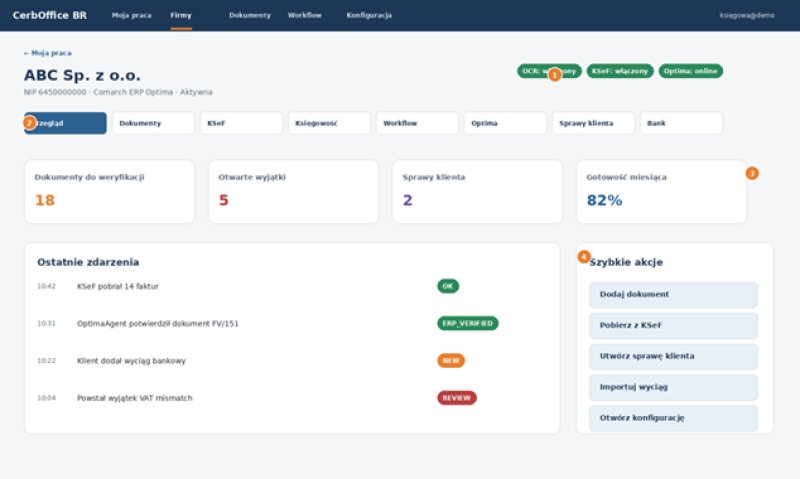Click the NIP 6450000000 company details line
Viewport: 800px width, 479px height.
118,92
